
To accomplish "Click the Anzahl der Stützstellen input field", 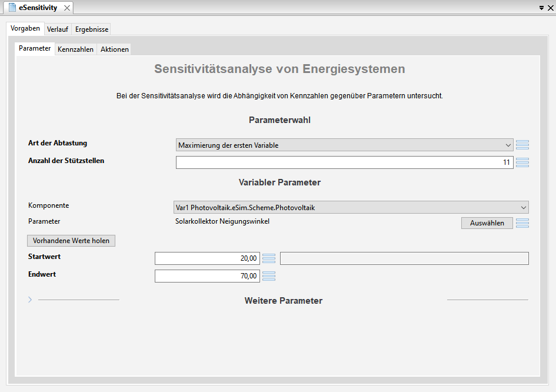I will tap(344, 162).
